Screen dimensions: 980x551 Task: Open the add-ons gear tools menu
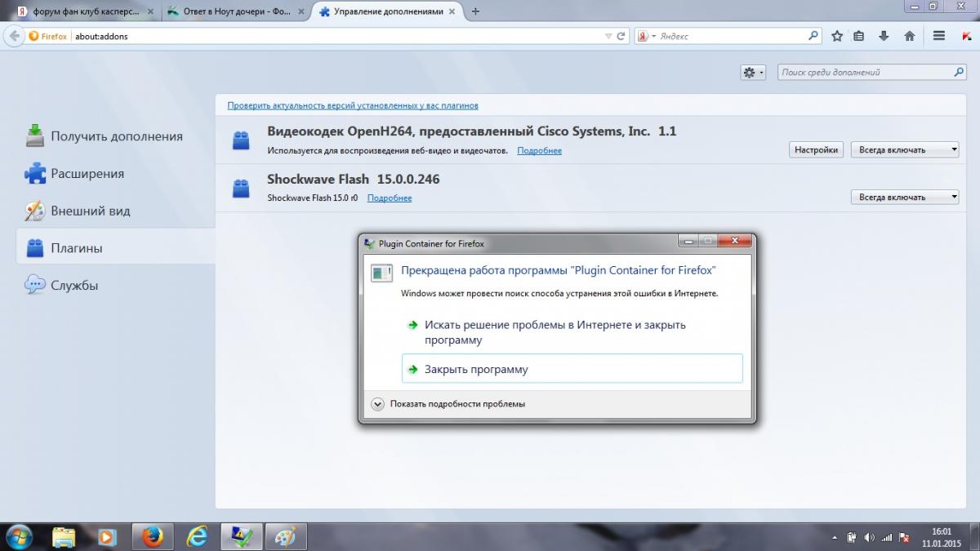[x=753, y=73]
